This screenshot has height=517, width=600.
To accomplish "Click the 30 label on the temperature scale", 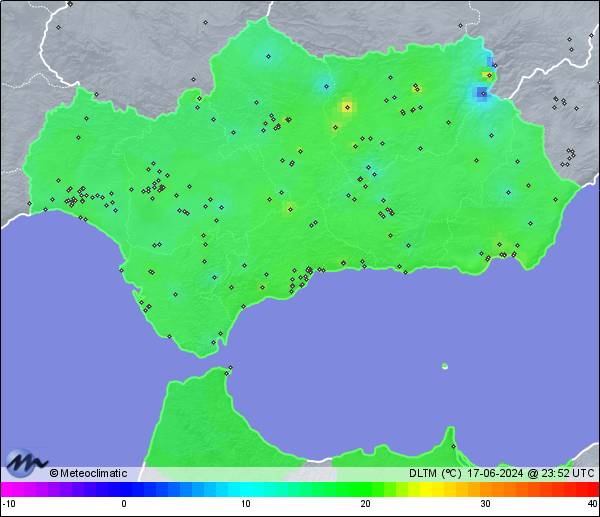I will pos(485,504).
